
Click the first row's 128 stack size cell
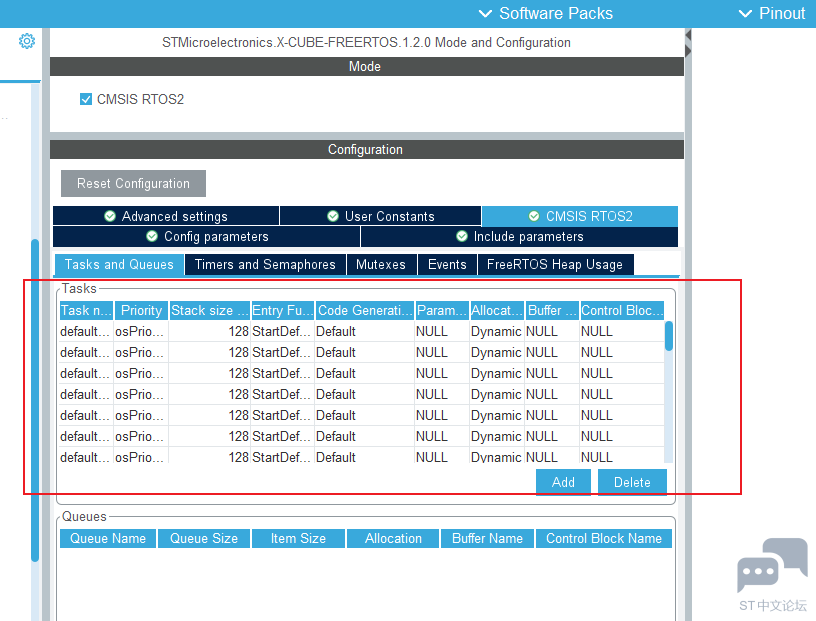click(x=210, y=331)
